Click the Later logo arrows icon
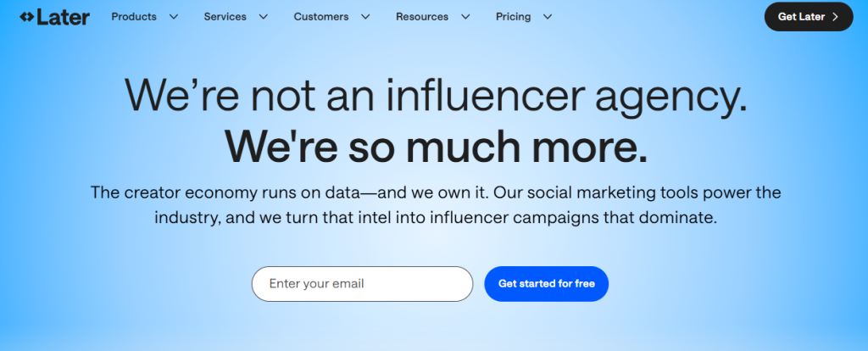 [x=26, y=17]
